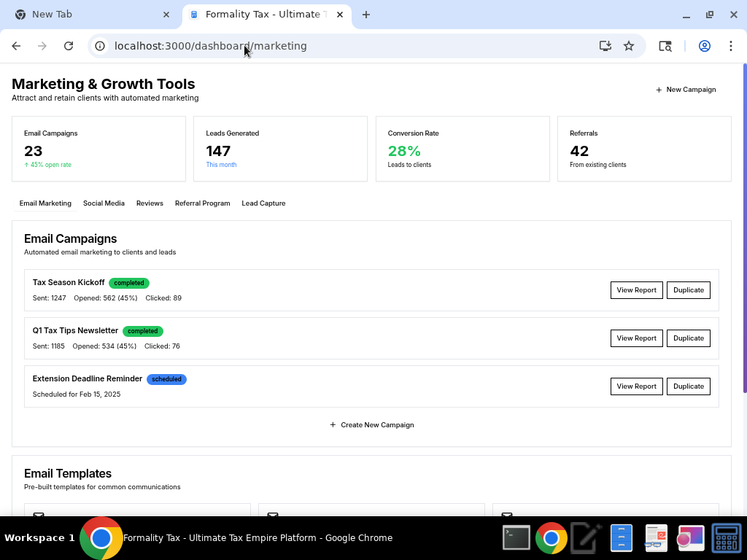Bookmark this page with the star icon
The image size is (747, 560).
point(628,46)
